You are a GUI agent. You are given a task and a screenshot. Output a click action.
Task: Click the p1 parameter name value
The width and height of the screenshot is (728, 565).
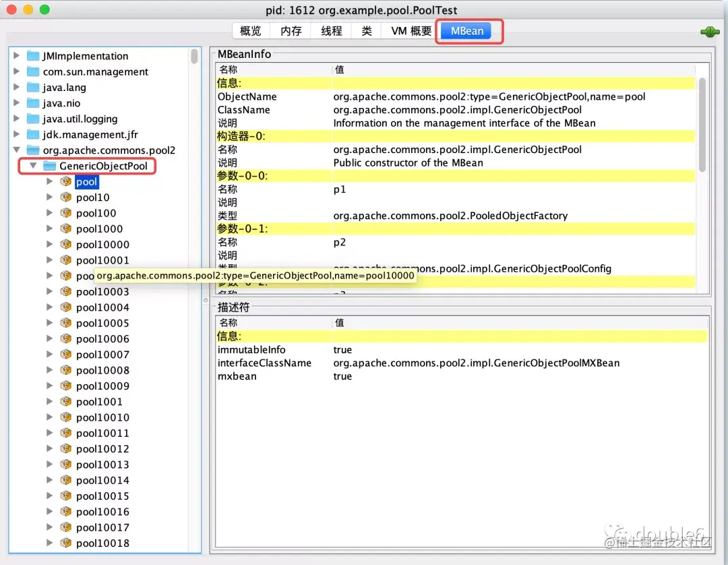[339, 189]
